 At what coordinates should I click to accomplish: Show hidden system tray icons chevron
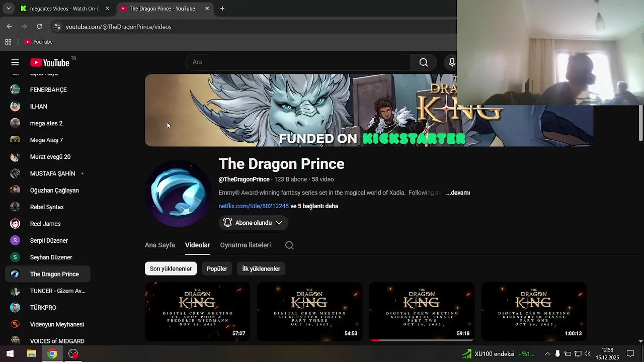tap(547, 353)
